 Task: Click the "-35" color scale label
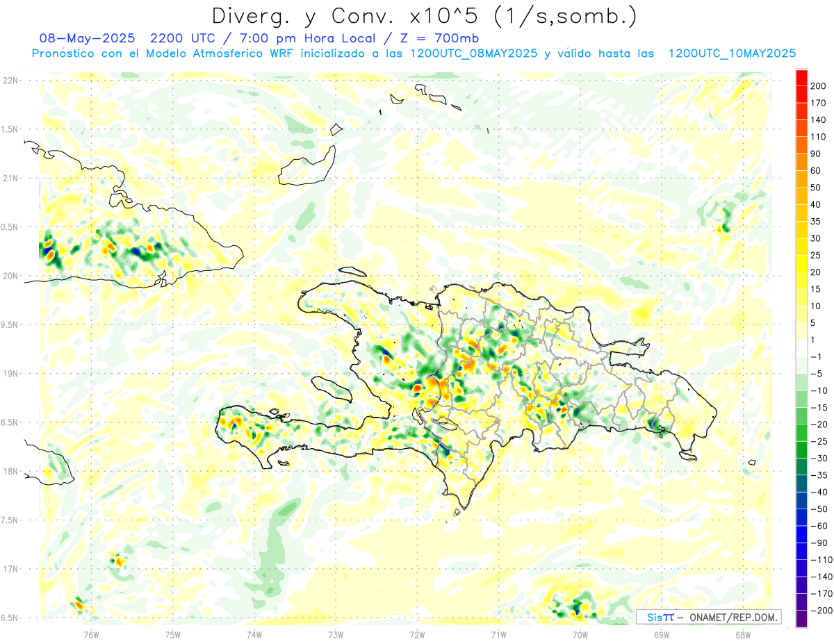coord(818,475)
